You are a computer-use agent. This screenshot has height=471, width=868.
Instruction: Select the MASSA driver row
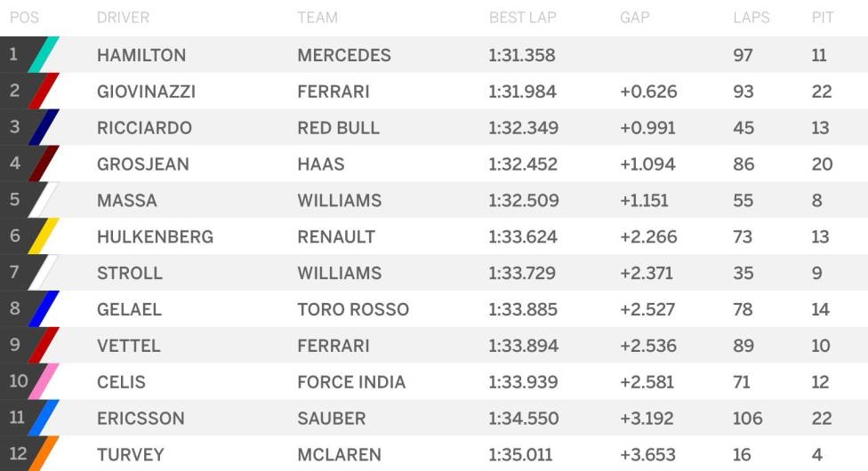126,201
